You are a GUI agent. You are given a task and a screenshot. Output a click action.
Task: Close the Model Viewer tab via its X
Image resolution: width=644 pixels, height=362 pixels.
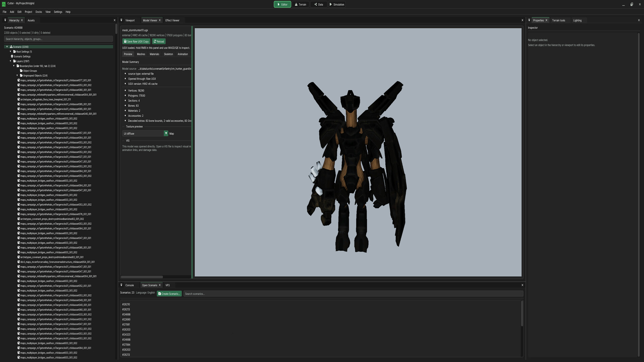pos(160,20)
